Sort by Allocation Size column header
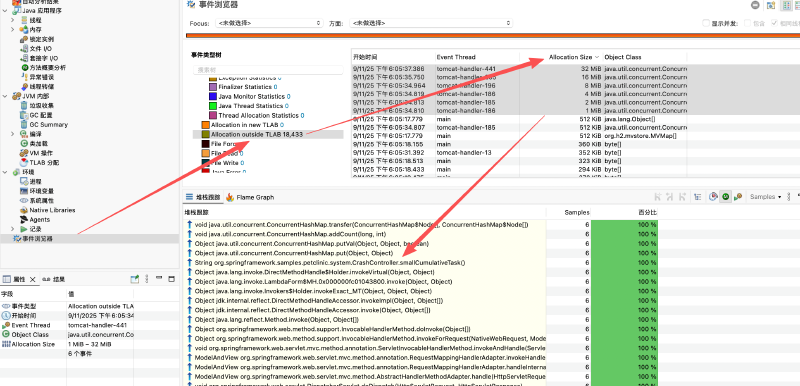Viewport: 800px width, 386px height. click(x=570, y=57)
